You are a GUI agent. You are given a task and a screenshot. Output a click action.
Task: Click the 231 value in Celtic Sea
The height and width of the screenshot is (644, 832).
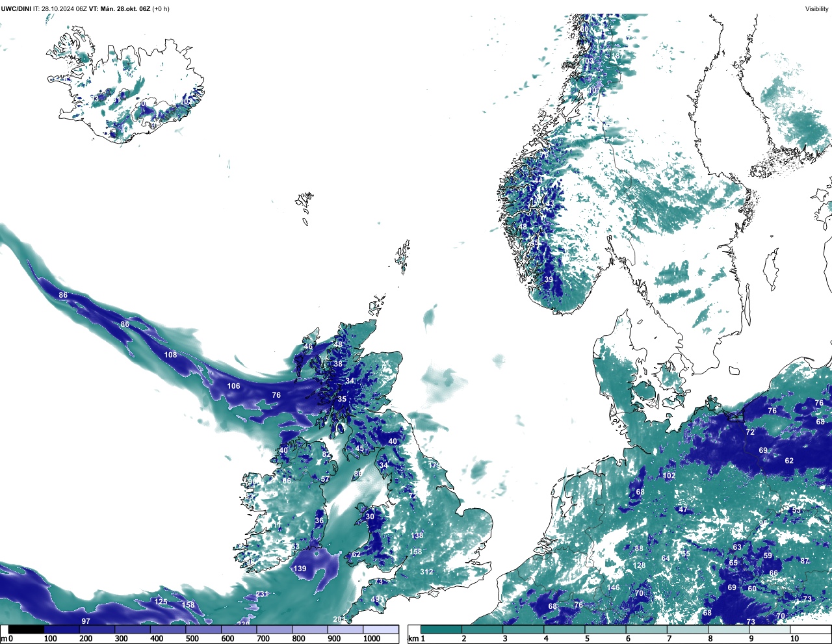coord(262,594)
